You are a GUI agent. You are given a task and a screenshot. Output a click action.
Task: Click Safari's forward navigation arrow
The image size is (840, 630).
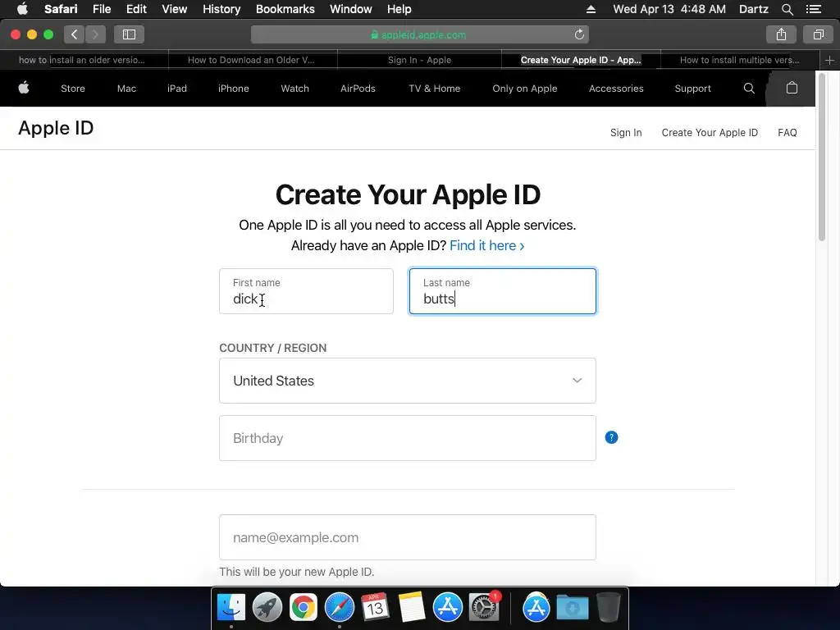click(x=95, y=34)
